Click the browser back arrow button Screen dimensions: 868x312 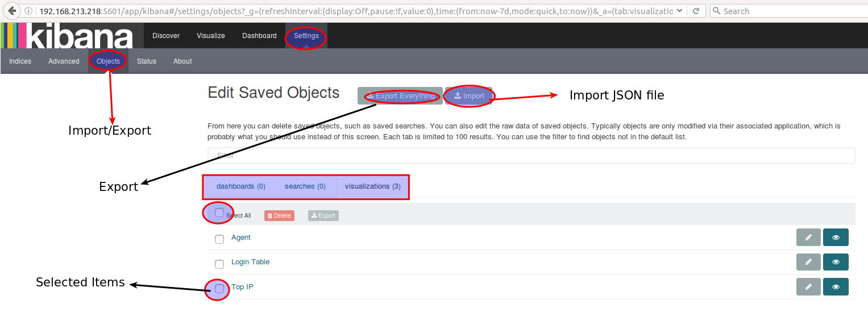pos(12,11)
